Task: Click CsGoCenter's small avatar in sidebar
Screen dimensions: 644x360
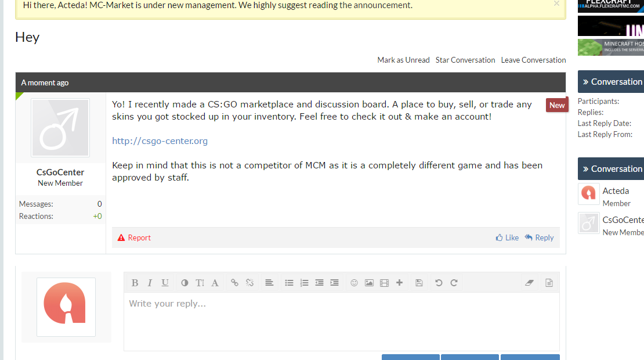Action: tap(588, 223)
